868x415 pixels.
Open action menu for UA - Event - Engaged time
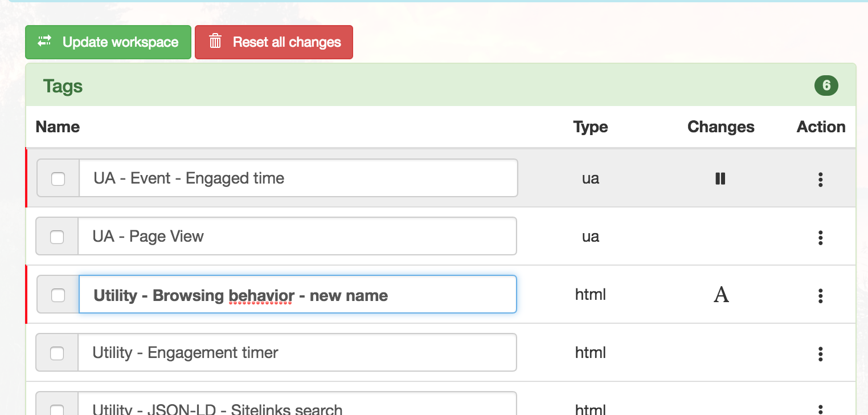[820, 180]
